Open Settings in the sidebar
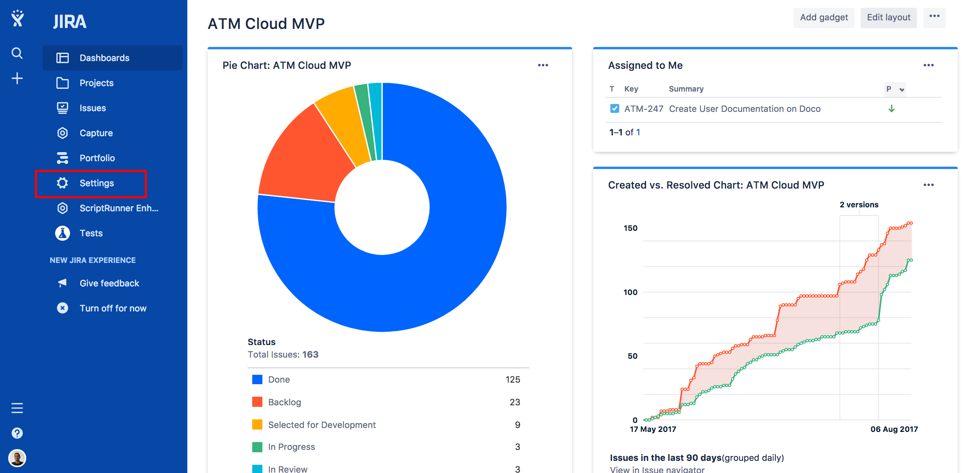 pos(113,183)
